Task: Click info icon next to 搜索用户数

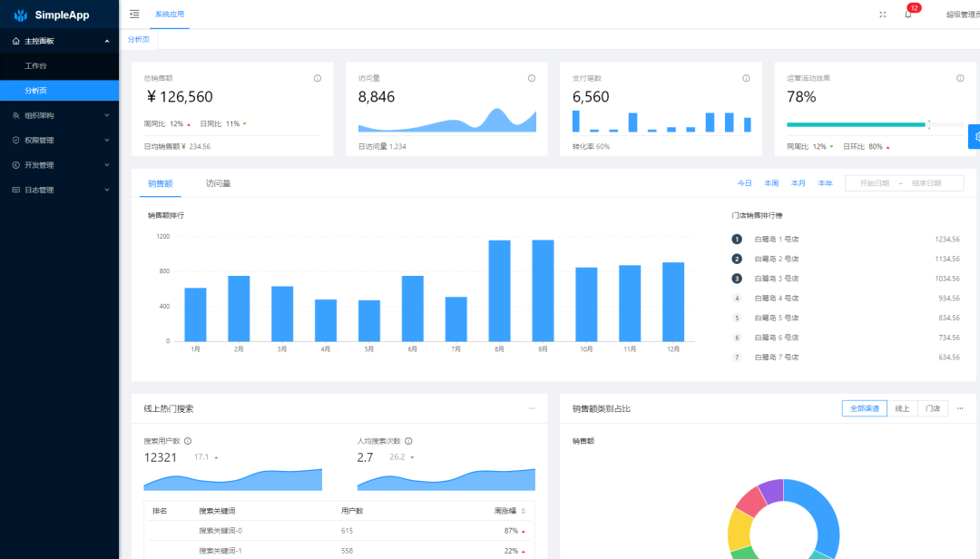Action: tap(188, 441)
